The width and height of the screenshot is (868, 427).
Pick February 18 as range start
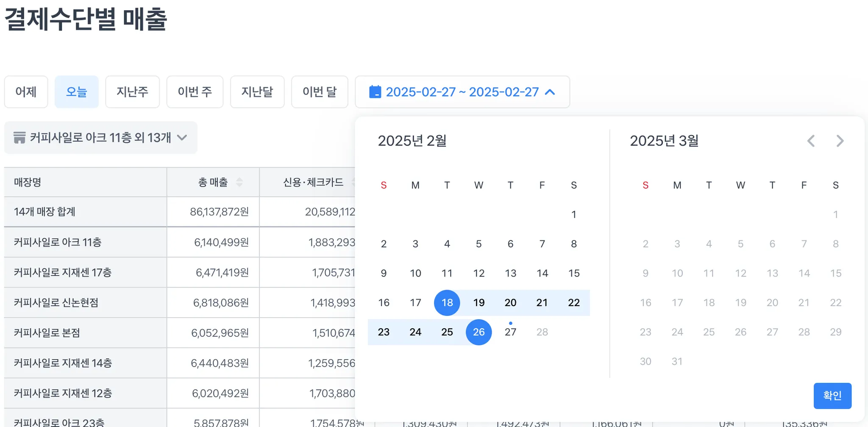(447, 303)
